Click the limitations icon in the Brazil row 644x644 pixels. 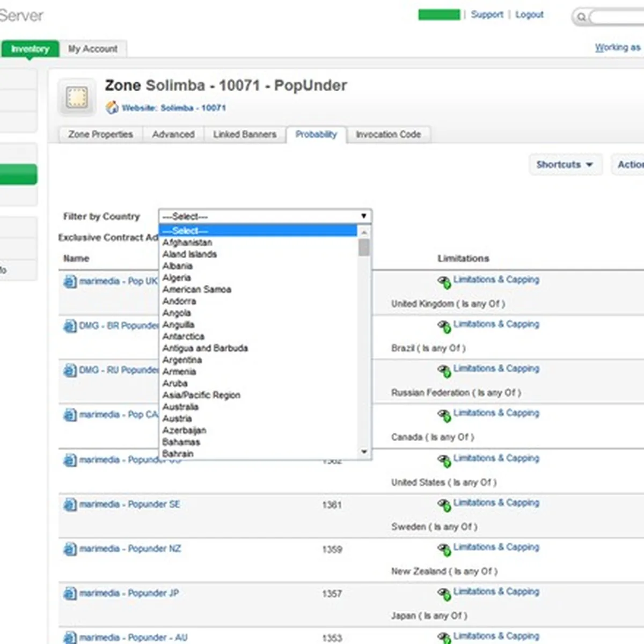[x=444, y=326]
